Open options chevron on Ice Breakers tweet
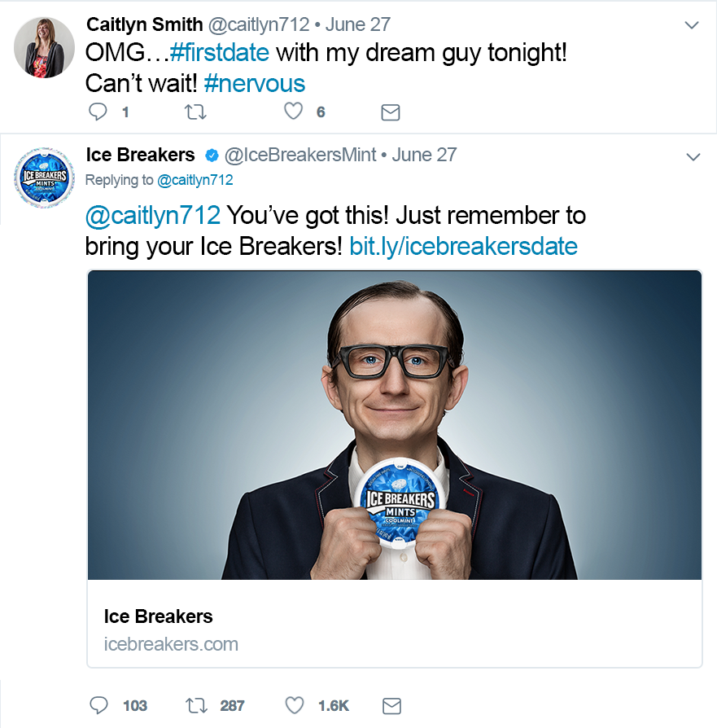This screenshot has height=728, width=717. tap(693, 157)
